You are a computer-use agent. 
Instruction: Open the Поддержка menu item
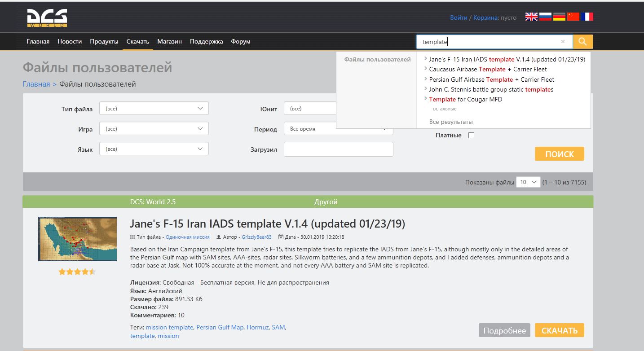point(207,41)
